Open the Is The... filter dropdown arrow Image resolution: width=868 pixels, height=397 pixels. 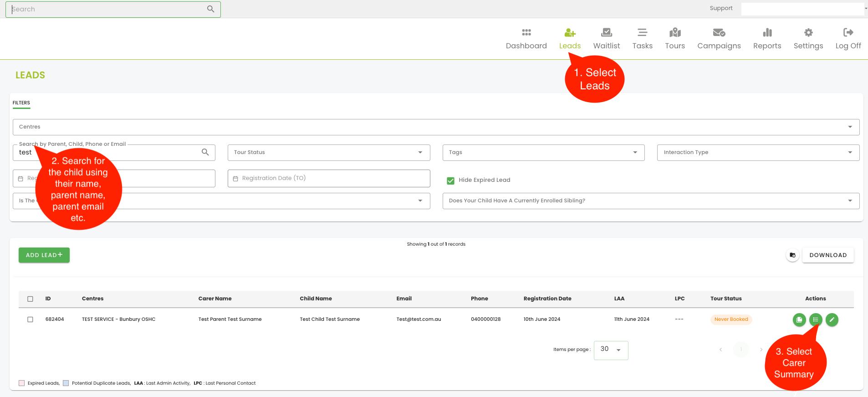420,201
